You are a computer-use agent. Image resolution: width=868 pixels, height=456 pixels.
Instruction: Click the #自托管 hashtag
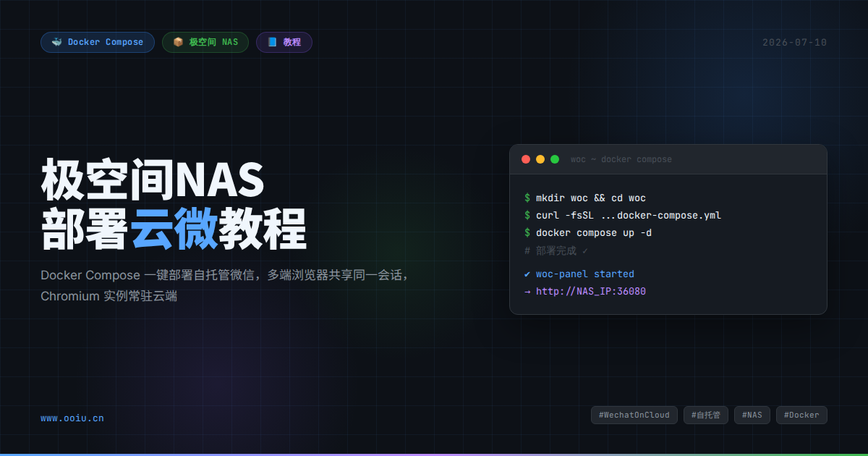pos(706,415)
